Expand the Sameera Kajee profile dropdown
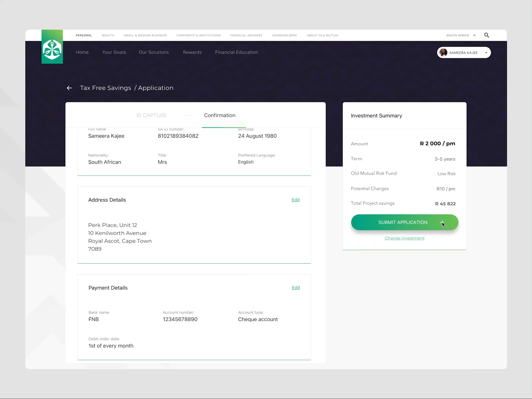The image size is (532, 399). coord(486,52)
